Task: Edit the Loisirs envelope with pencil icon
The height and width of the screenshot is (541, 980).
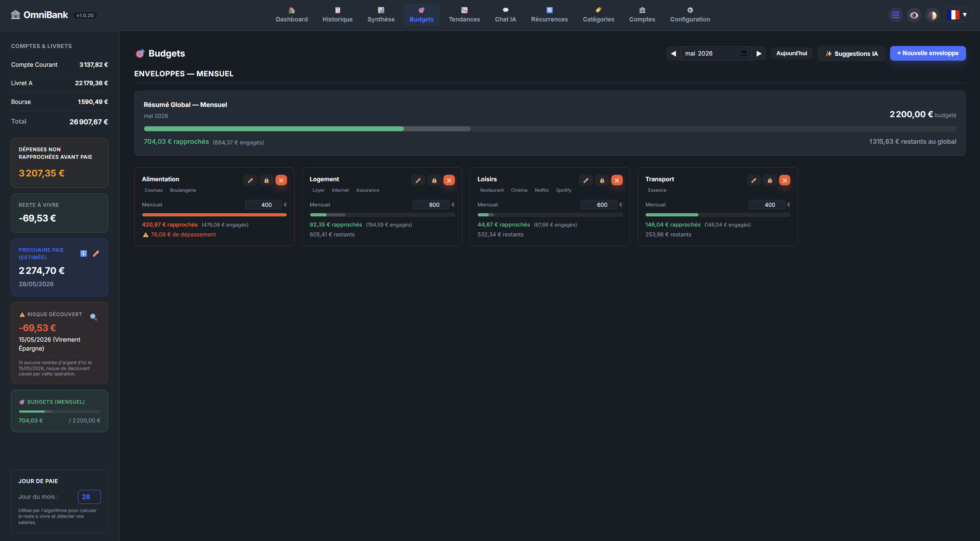Action: 586,180
